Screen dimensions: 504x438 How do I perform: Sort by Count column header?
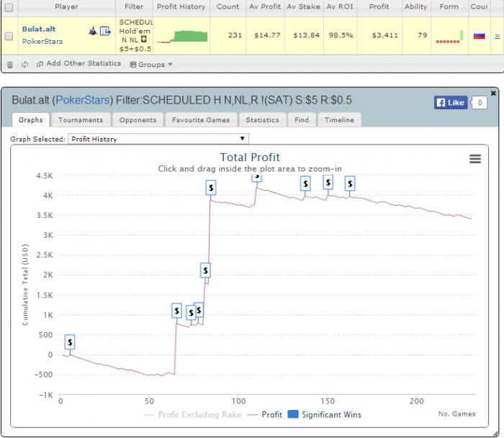pos(228,6)
